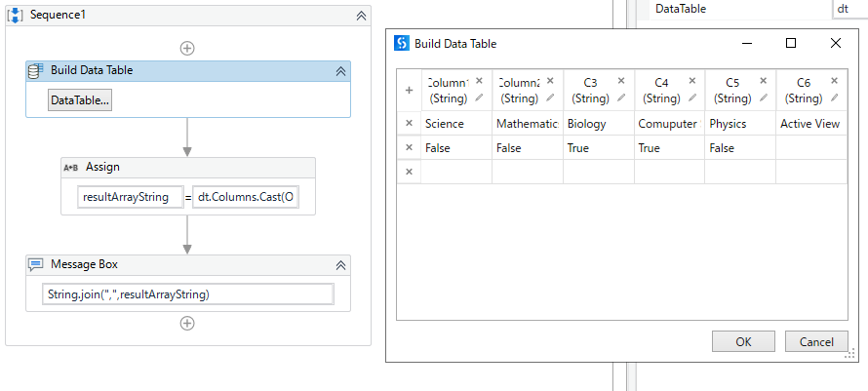The image size is (868, 391).
Task: Edit the C5 column properties
Action: click(765, 98)
